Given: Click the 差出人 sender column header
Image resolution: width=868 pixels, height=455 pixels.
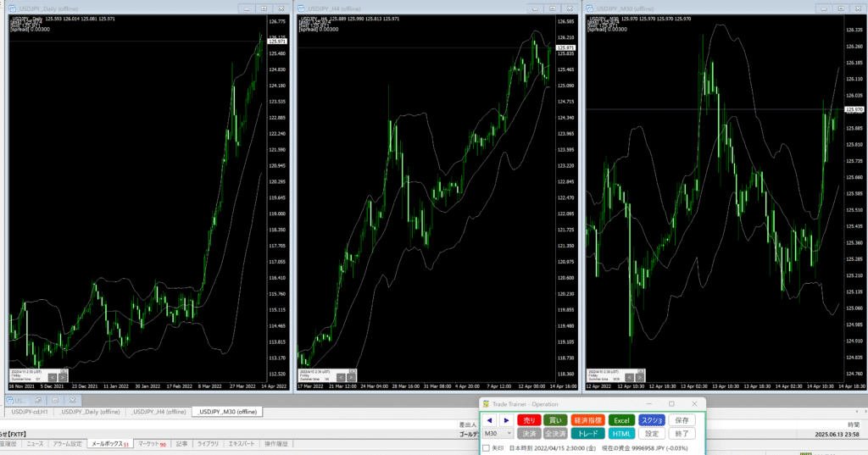Looking at the screenshot, I should click(x=467, y=424).
